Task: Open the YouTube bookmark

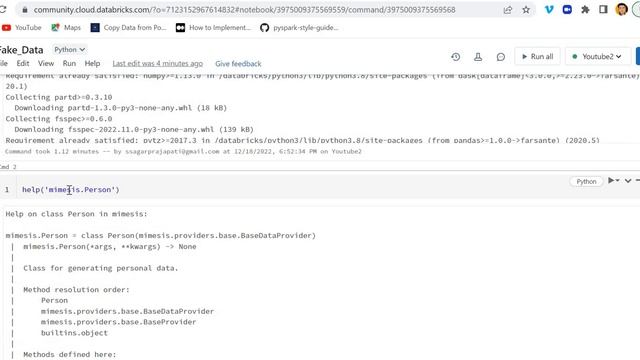Action: pos(22,28)
